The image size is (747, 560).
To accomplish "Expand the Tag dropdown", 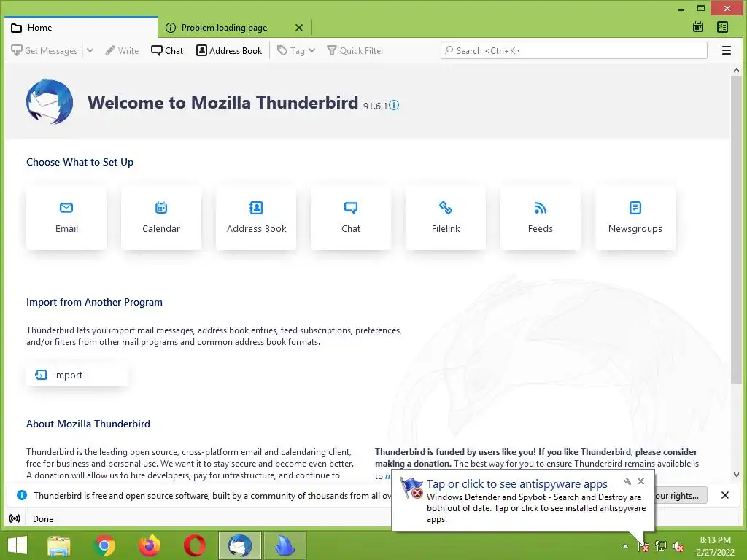I will click(296, 50).
